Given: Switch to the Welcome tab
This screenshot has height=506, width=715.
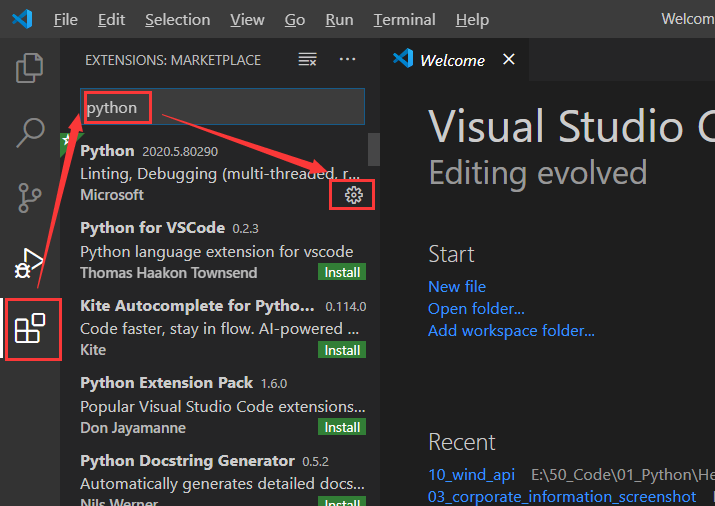Looking at the screenshot, I should coord(452,60).
